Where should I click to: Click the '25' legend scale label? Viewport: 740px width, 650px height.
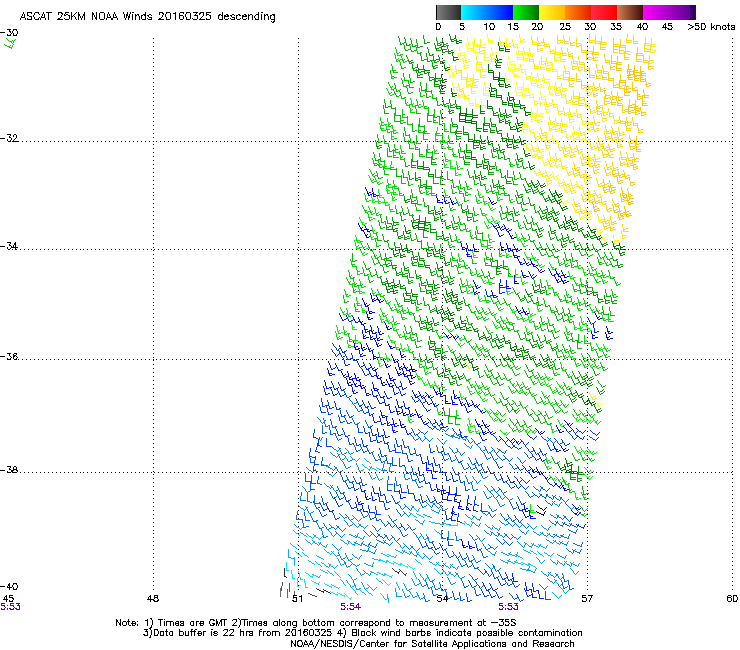[565, 27]
